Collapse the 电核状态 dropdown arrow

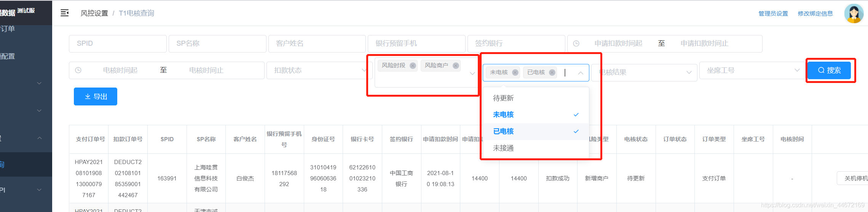581,73
